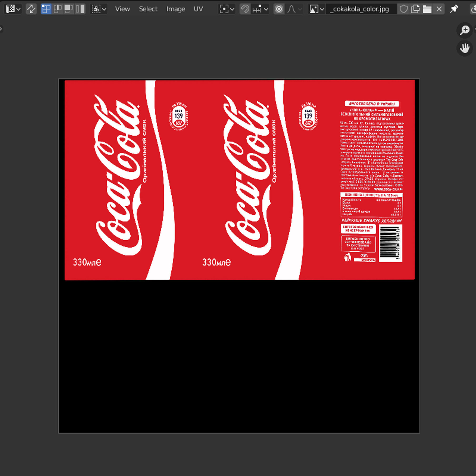The width and height of the screenshot is (476, 476).
Task: Select edge selection mode
Action: click(57, 9)
